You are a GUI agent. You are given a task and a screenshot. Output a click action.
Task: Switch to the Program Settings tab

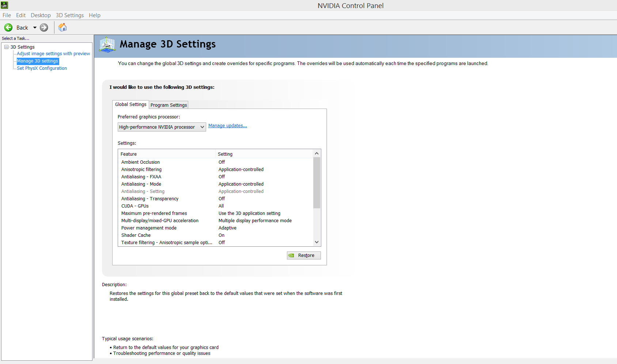tap(169, 105)
